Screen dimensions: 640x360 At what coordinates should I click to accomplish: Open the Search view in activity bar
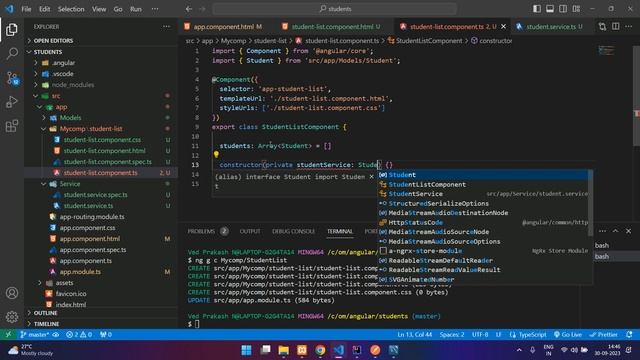[x=12, y=53]
